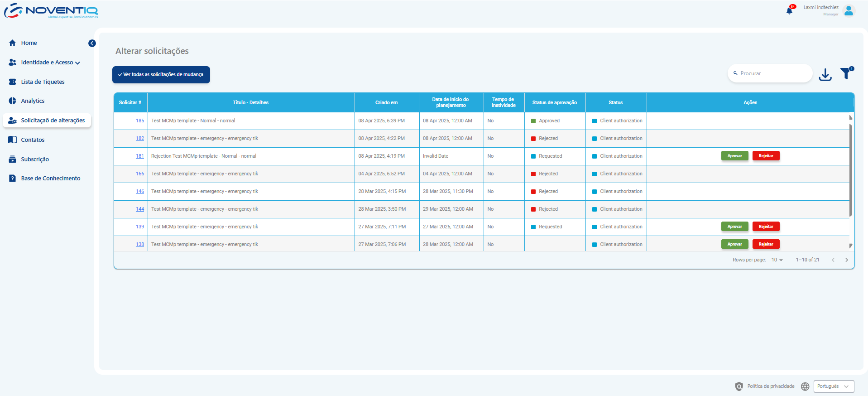Open the rows per page dropdown
Image resolution: width=868 pixels, height=396 pixels.
(777, 260)
